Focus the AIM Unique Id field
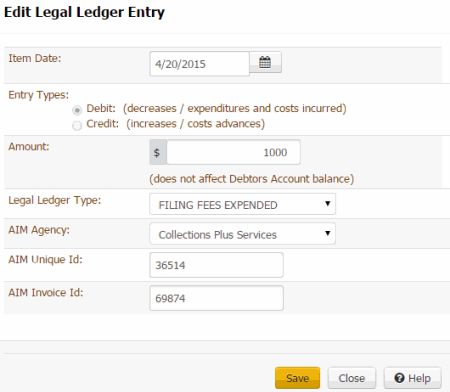The width and height of the screenshot is (450, 392). 217,265
